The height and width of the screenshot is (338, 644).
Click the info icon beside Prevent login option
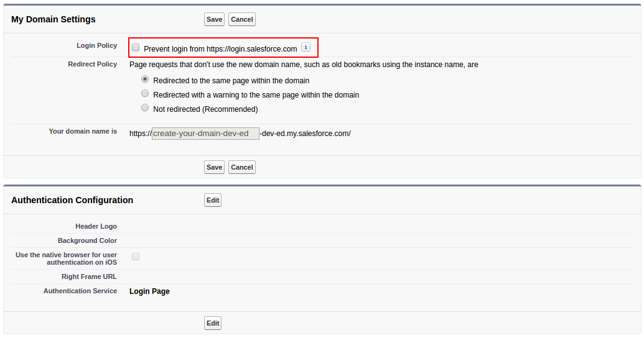pyautogui.click(x=306, y=47)
